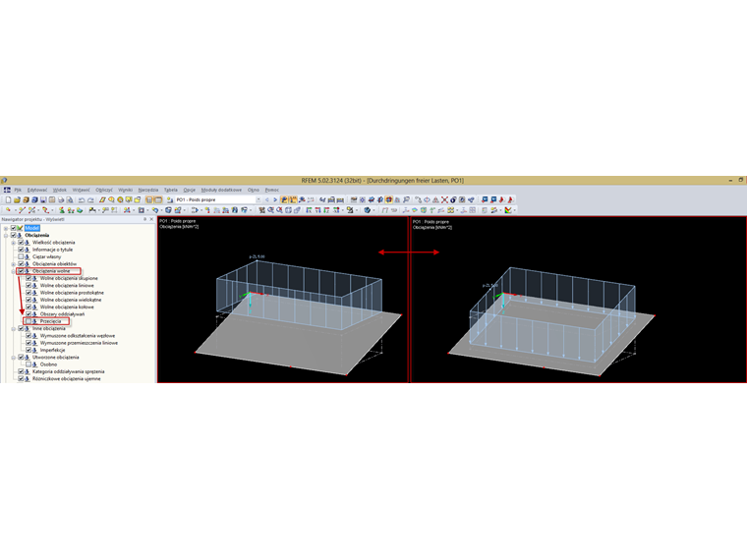
Task: Open the Edytować menu
Action: click(x=37, y=190)
